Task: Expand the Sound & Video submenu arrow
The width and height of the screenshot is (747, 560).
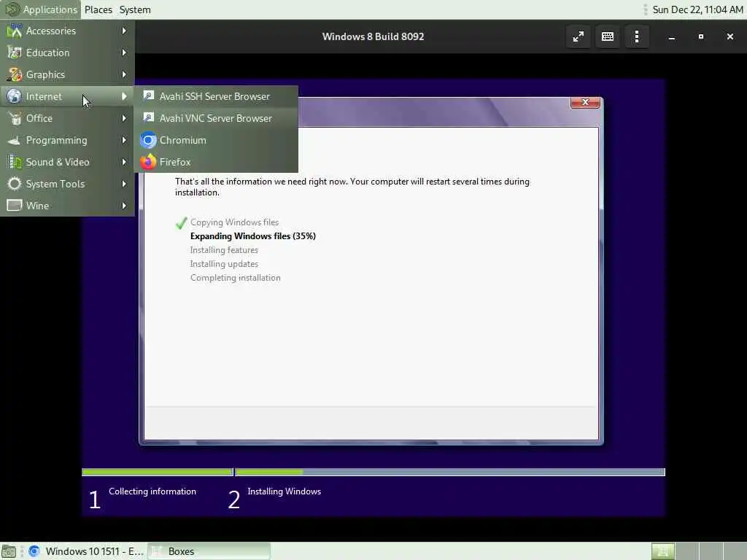Action: pos(124,163)
